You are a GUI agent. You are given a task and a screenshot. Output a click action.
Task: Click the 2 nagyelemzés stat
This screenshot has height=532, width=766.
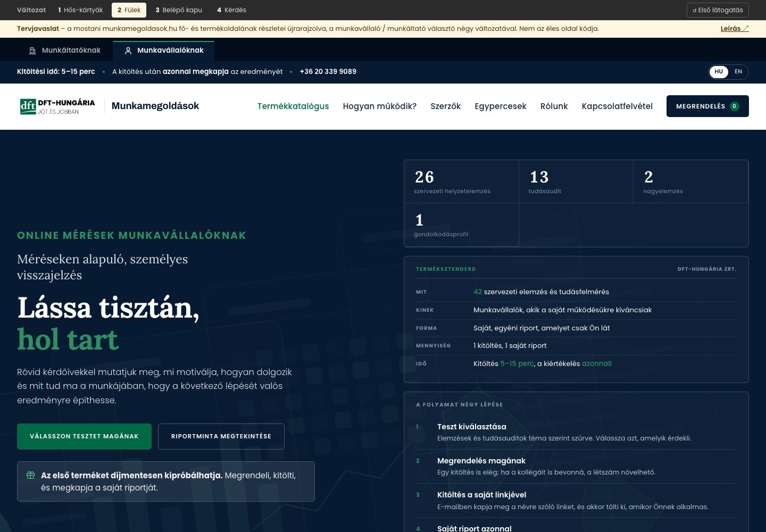coord(690,181)
